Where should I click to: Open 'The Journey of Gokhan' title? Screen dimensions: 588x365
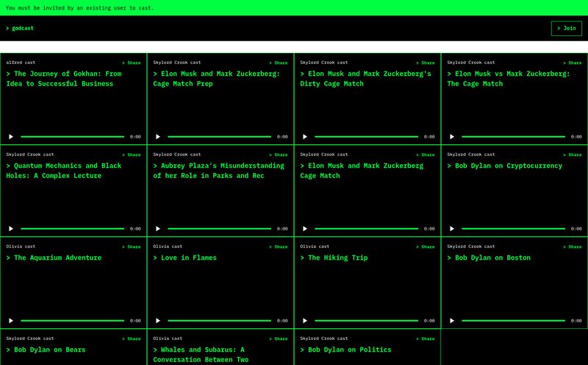(64, 79)
